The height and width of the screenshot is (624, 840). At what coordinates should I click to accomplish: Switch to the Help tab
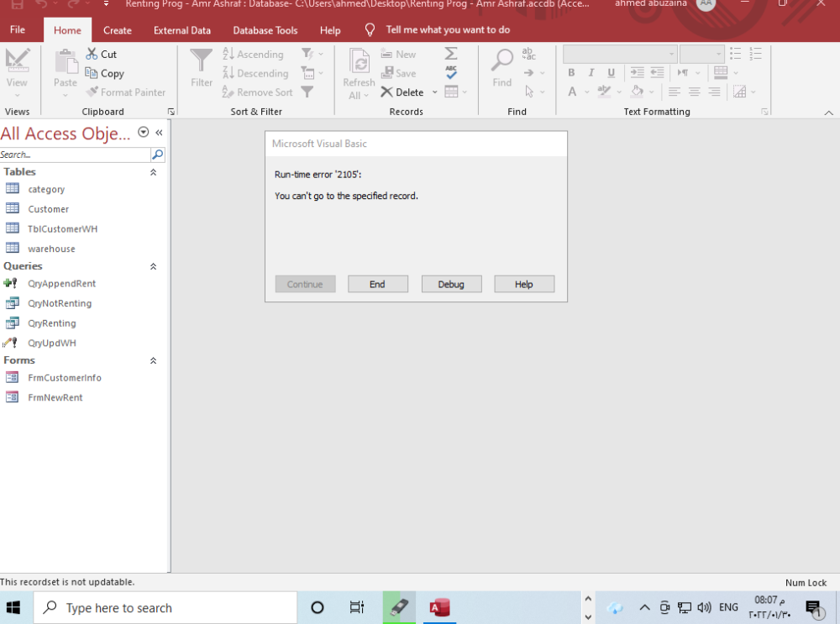tap(330, 30)
